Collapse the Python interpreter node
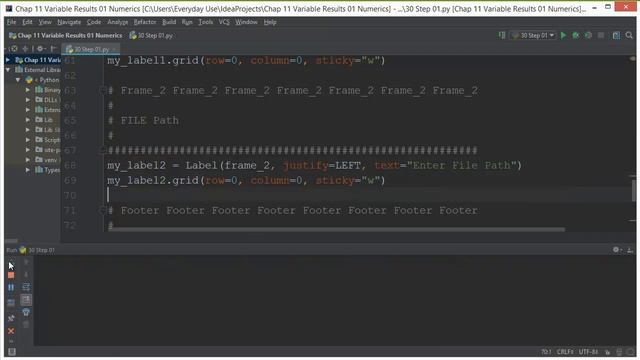The image size is (640, 360). [18, 80]
